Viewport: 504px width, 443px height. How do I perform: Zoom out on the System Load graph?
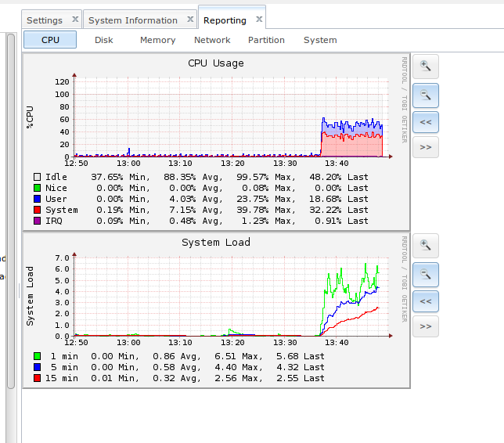tap(425, 274)
